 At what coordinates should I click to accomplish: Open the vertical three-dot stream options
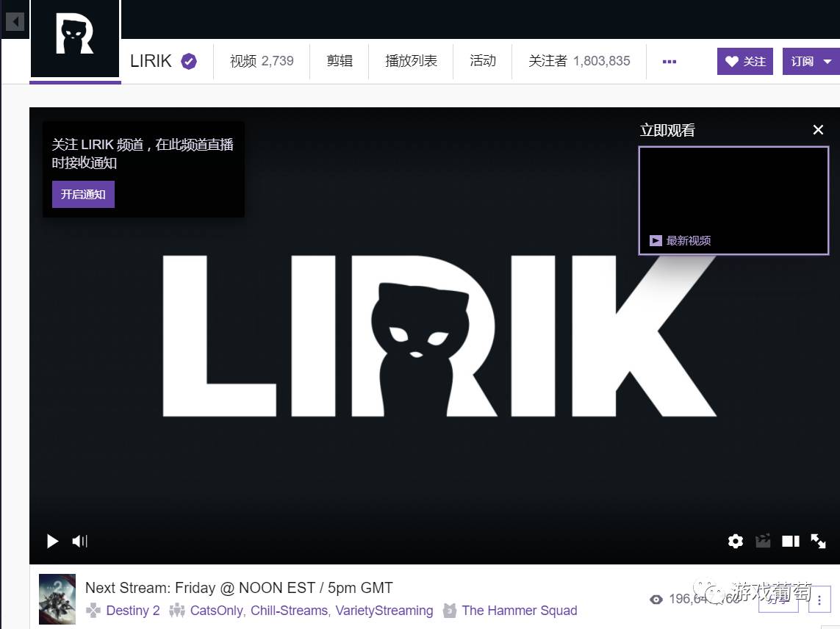(819, 600)
